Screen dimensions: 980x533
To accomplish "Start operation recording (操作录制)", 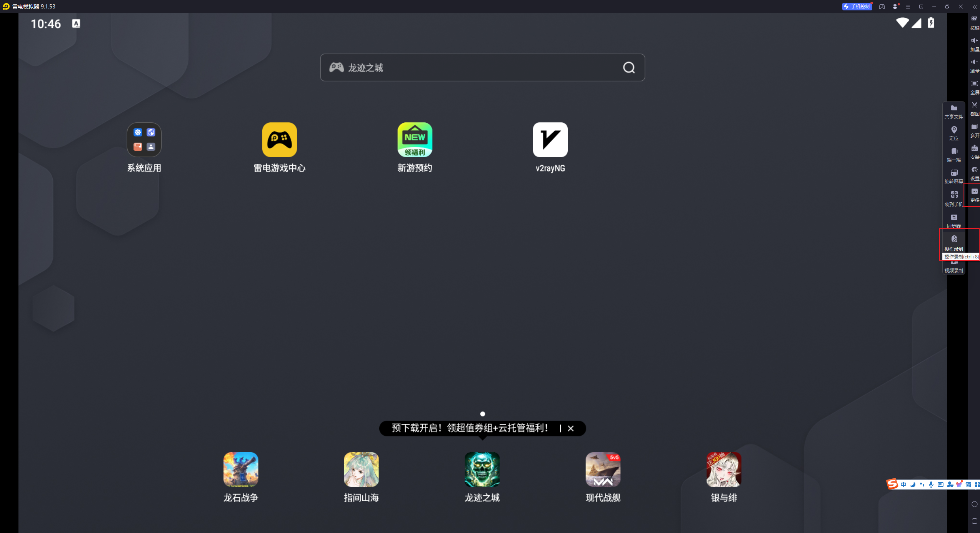I will 954,243.
